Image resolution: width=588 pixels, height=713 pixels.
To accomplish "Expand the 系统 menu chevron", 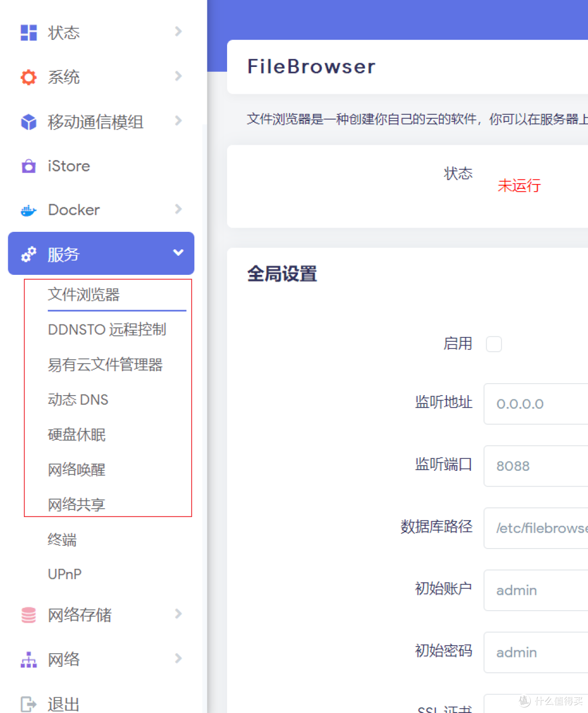I will (178, 76).
